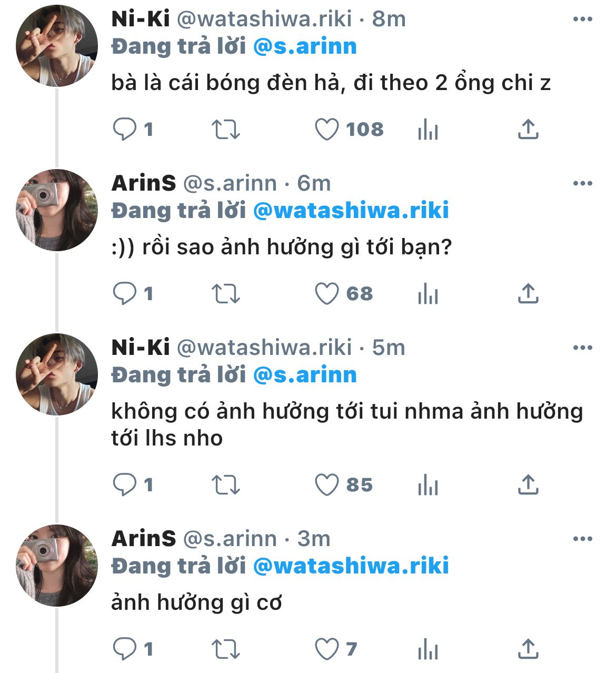This screenshot has width=616, height=673.
Task: Open Ni-Ki's profile picture on 8m tweet
Action: [x=57, y=46]
